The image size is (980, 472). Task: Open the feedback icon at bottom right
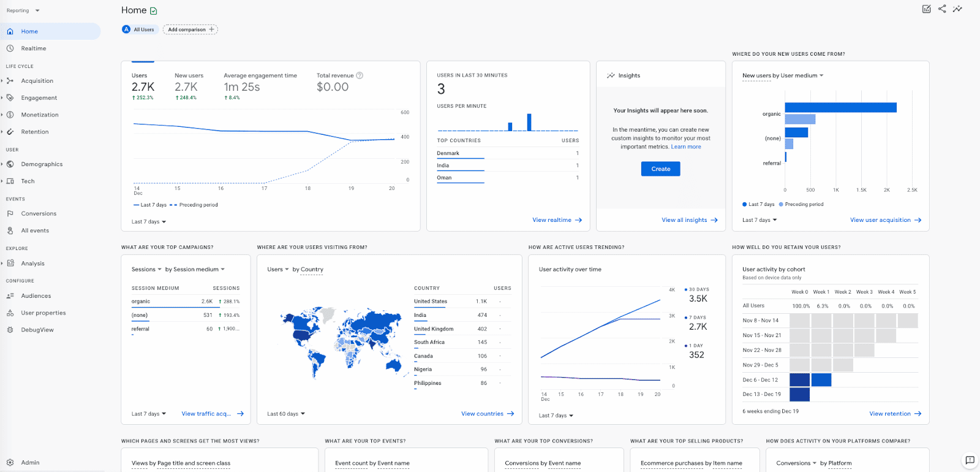(970, 460)
